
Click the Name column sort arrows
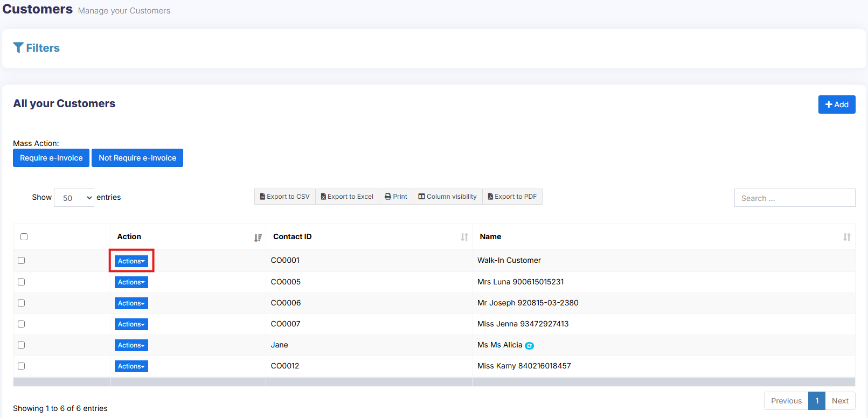[x=846, y=238]
